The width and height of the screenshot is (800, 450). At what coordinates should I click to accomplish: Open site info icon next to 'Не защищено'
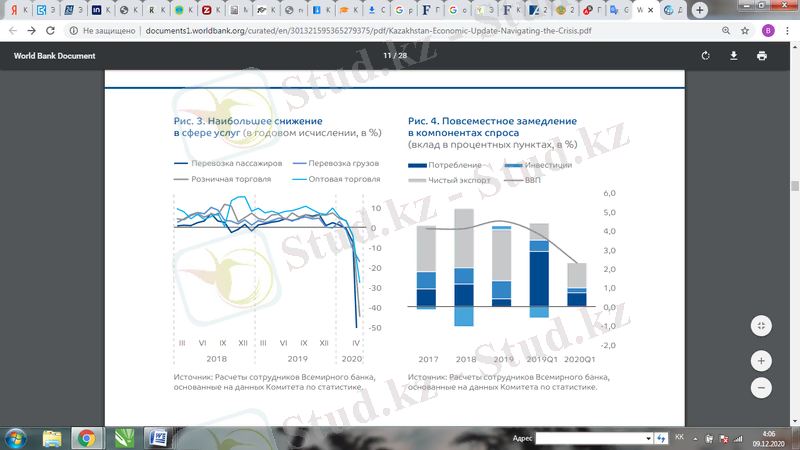[73, 31]
